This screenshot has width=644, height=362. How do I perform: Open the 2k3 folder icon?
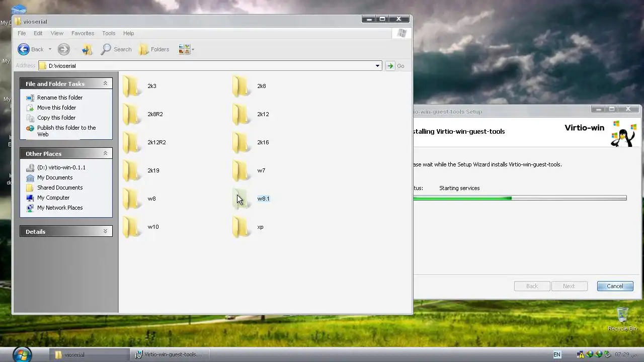pyautogui.click(x=132, y=86)
